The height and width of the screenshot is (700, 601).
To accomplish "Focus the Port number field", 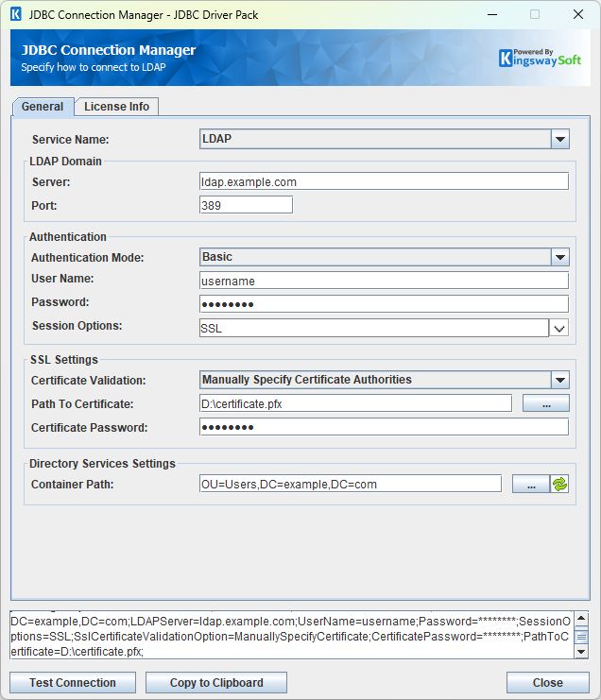I will pyautogui.click(x=246, y=205).
